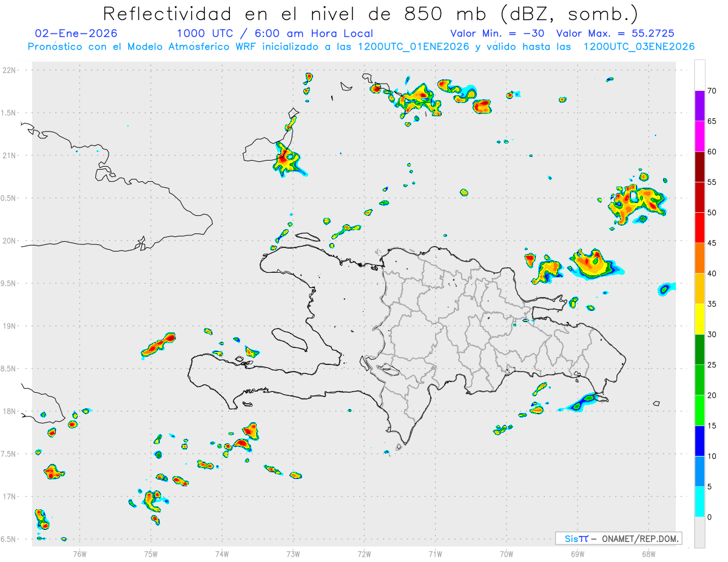The image size is (728, 562).
Task: Click the colorbar value '25'
Action: (x=712, y=365)
